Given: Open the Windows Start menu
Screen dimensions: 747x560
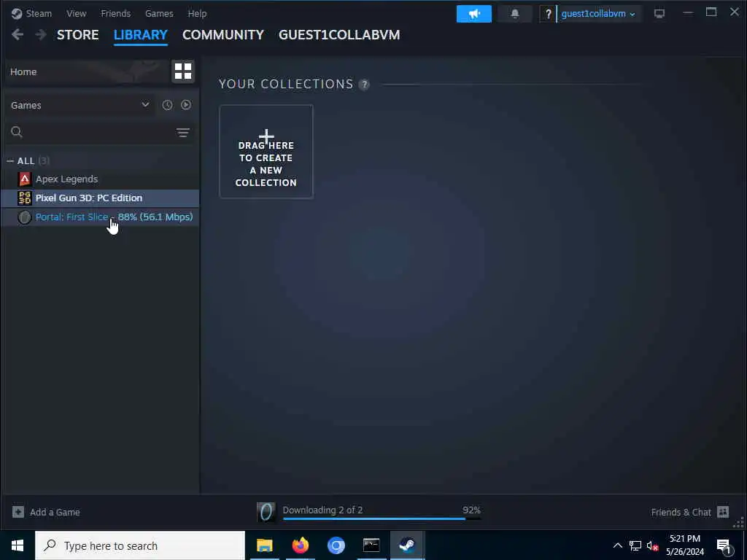Looking at the screenshot, I should pyautogui.click(x=18, y=545).
